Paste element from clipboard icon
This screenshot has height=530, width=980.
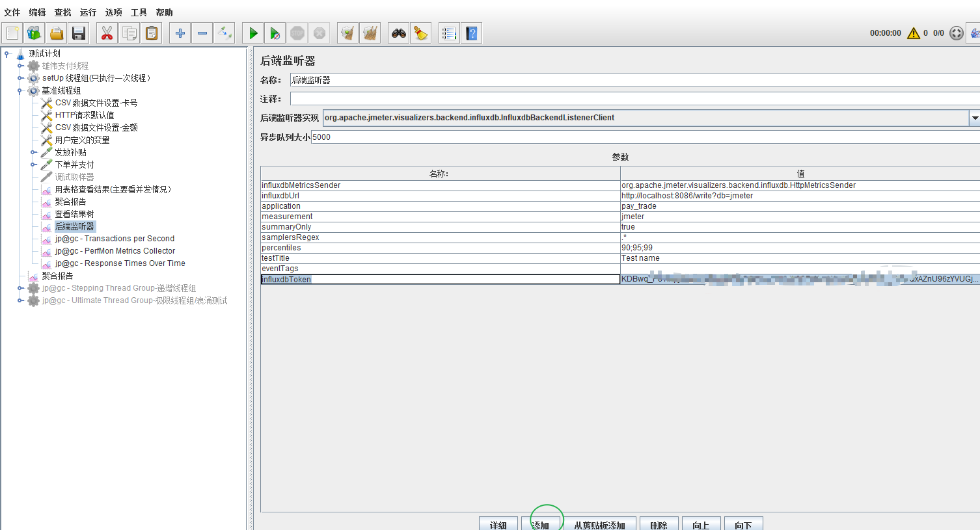[152, 33]
